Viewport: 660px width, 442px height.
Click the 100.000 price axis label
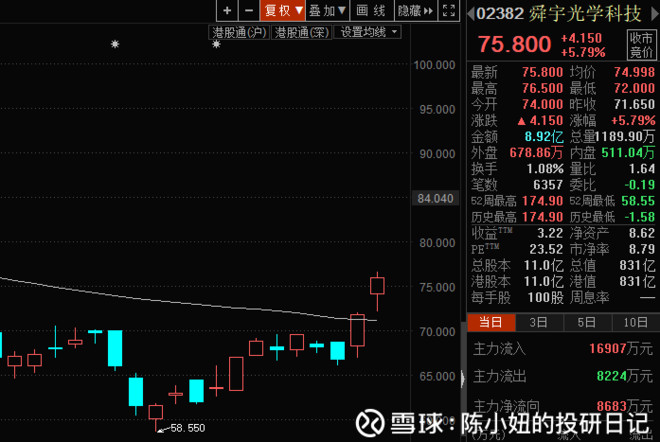(x=434, y=65)
